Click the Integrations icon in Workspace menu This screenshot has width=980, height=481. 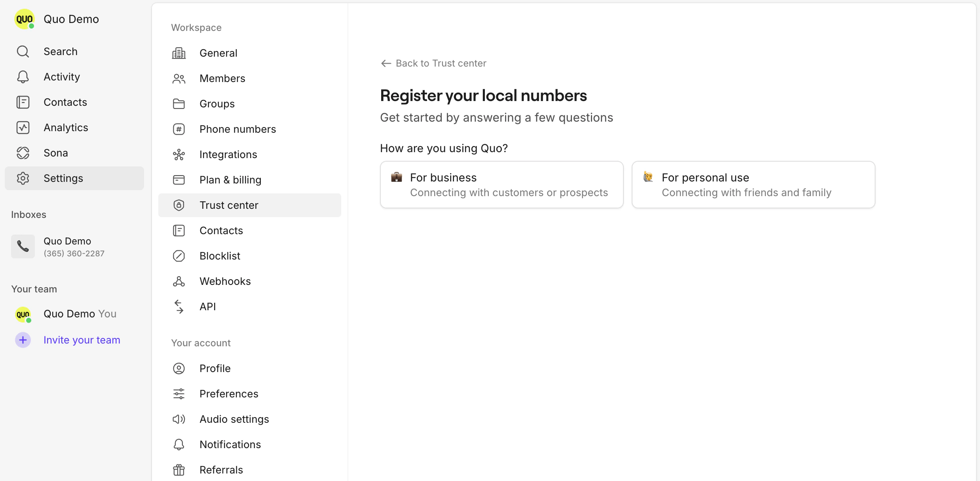coord(179,154)
